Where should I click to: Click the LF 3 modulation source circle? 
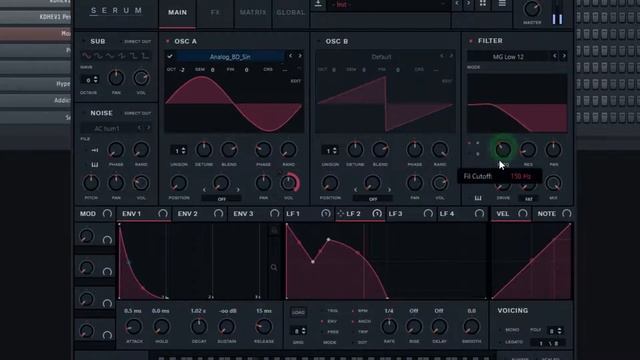[428, 213]
